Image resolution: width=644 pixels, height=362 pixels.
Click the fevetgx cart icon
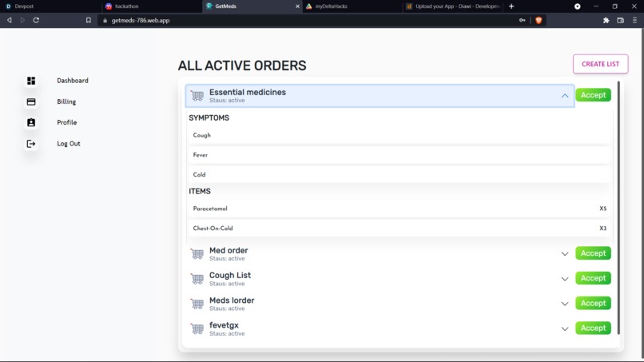tap(197, 328)
